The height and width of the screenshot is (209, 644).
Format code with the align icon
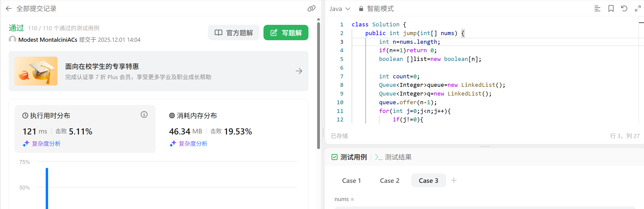coord(597,9)
